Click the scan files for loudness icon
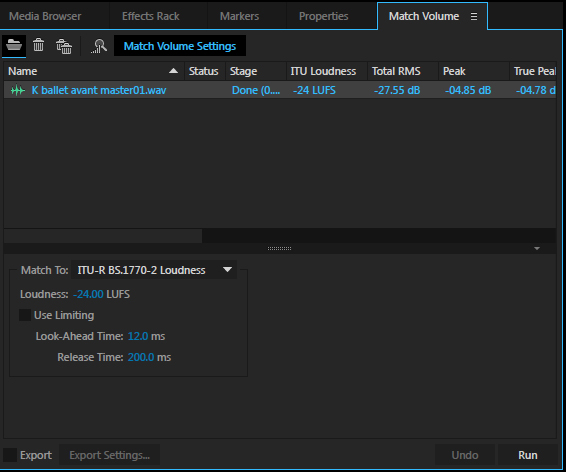This screenshot has width=566, height=472. pos(99,46)
